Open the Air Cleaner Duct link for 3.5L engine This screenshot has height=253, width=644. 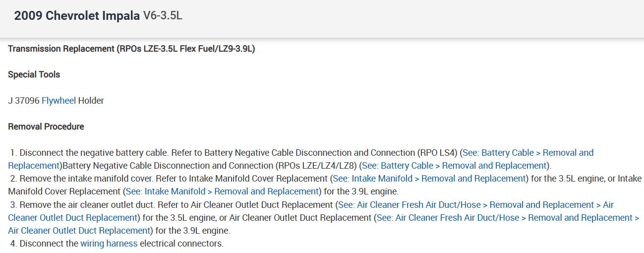pyautogui.click(x=474, y=205)
